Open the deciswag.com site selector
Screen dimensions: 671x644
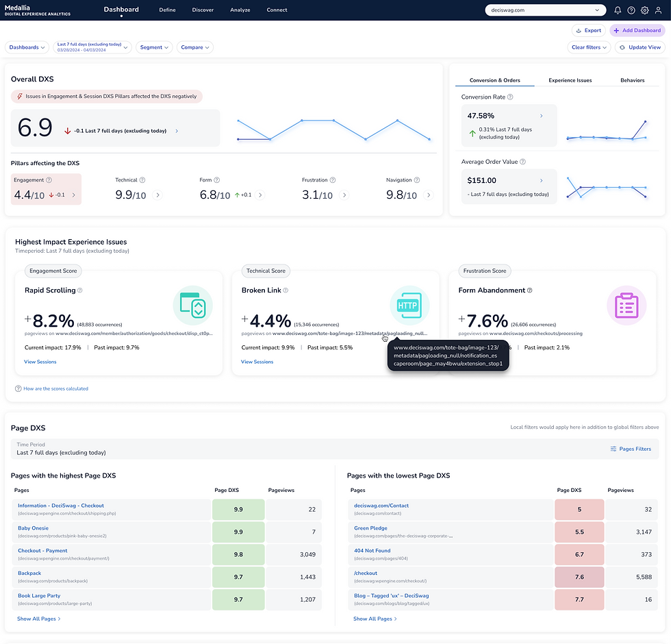pos(545,10)
